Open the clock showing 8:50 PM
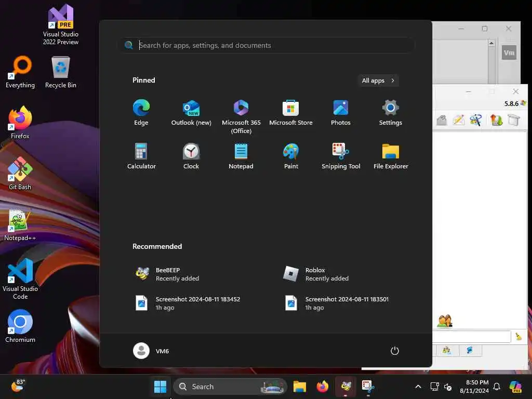The width and height of the screenshot is (532, 399). tap(475, 387)
